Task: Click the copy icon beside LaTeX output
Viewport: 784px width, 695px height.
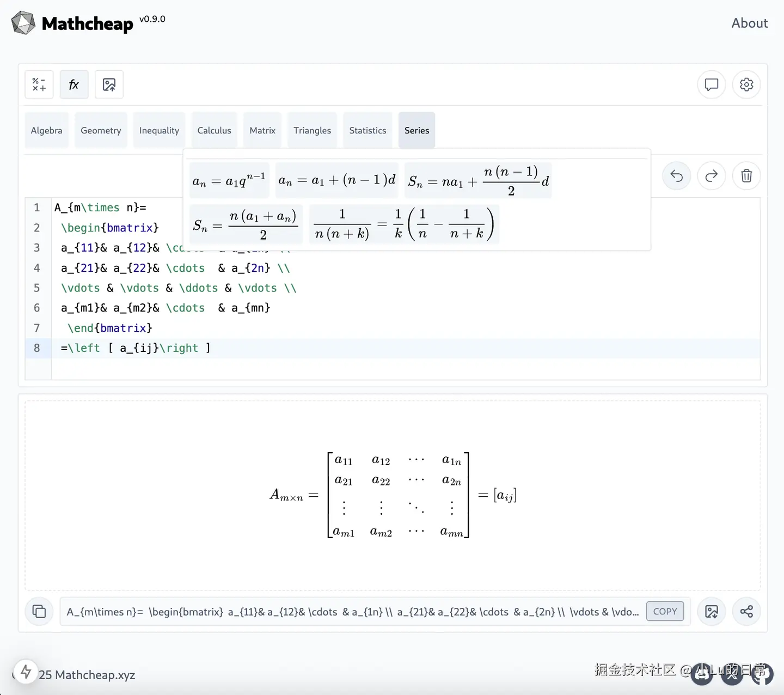Action: [x=39, y=611]
